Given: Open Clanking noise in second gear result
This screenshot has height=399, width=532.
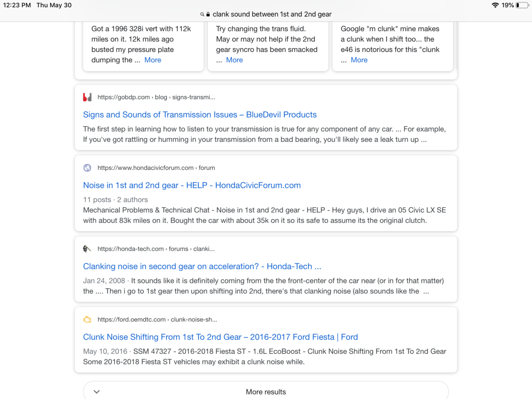Looking at the screenshot, I should click(202, 266).
